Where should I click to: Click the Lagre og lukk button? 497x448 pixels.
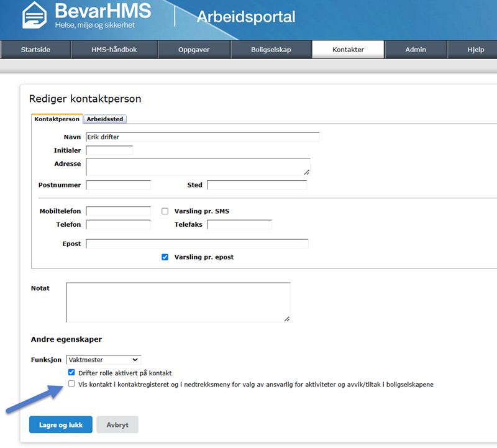(x=61, y=424)
